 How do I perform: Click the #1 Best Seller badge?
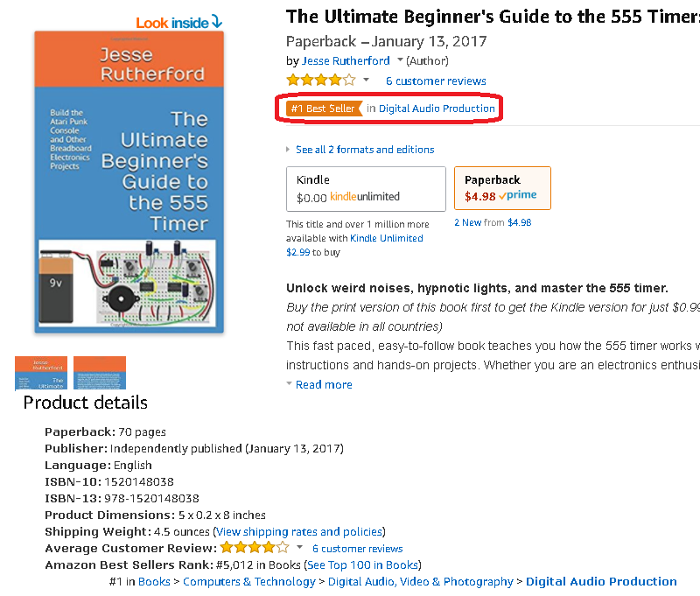[x=324, y=109]
